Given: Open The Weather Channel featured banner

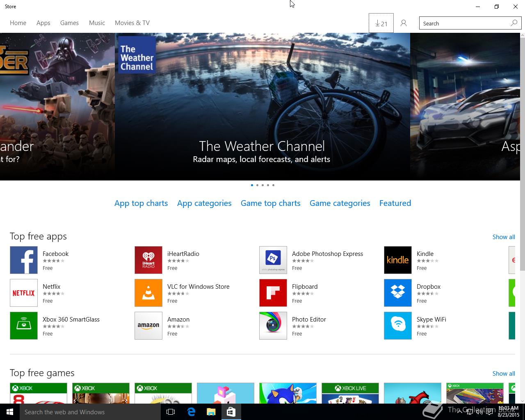Looking at the screenshot, I should [262, 107].
